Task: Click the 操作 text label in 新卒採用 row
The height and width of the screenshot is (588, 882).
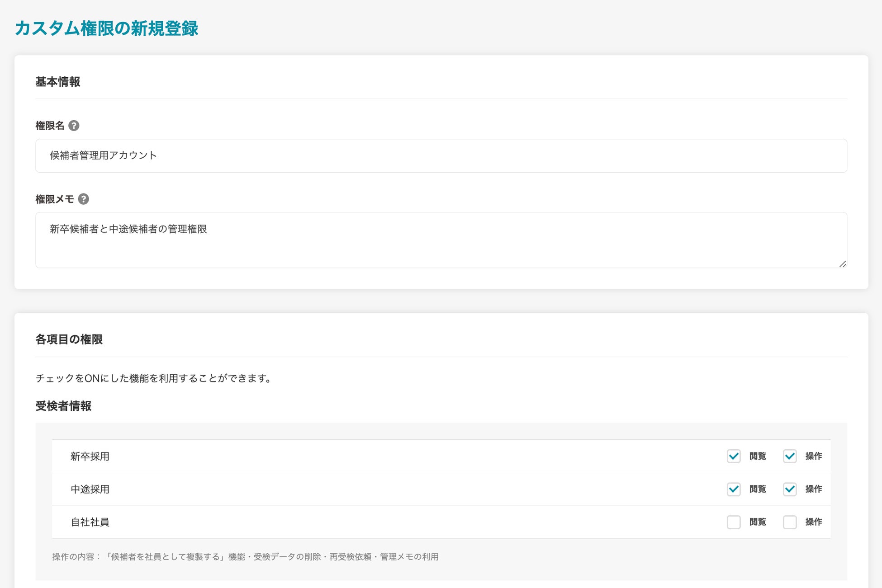Action: point(813,456)
